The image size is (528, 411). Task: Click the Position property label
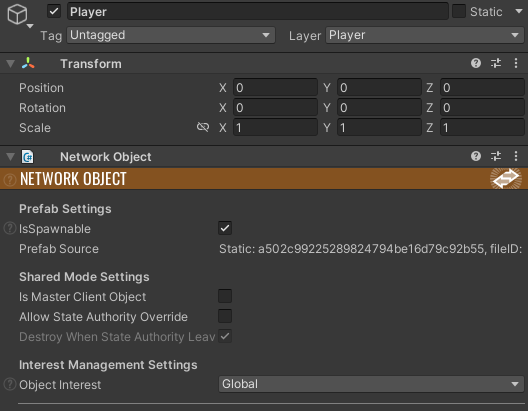(x=41, y=88)
